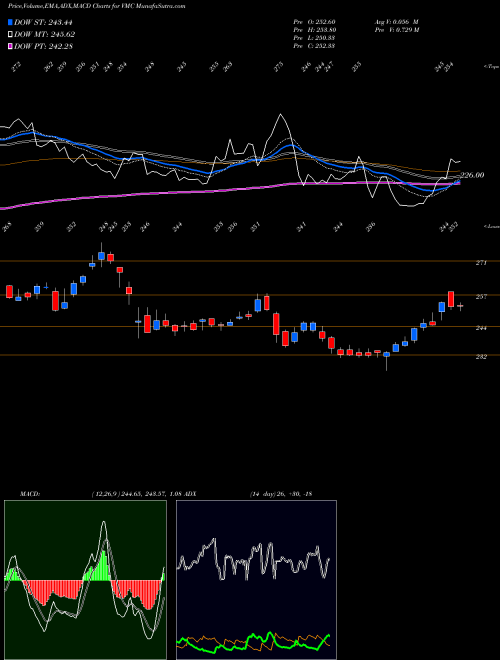Click the Pre H (high) price value
Image resolution: width=500 pixels, height=660 pixels.
pyautogui.click(x=314, y=30)
